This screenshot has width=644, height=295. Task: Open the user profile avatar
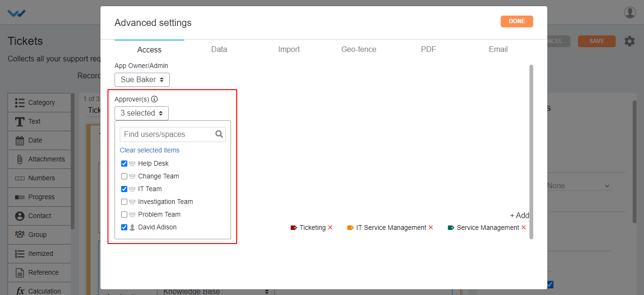[630, 12]
